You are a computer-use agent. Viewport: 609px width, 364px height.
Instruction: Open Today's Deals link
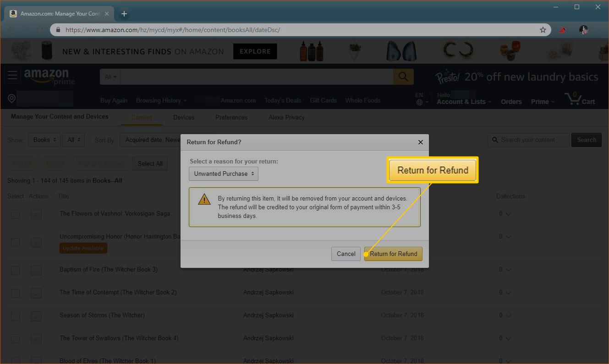click(x=283, y=100)
